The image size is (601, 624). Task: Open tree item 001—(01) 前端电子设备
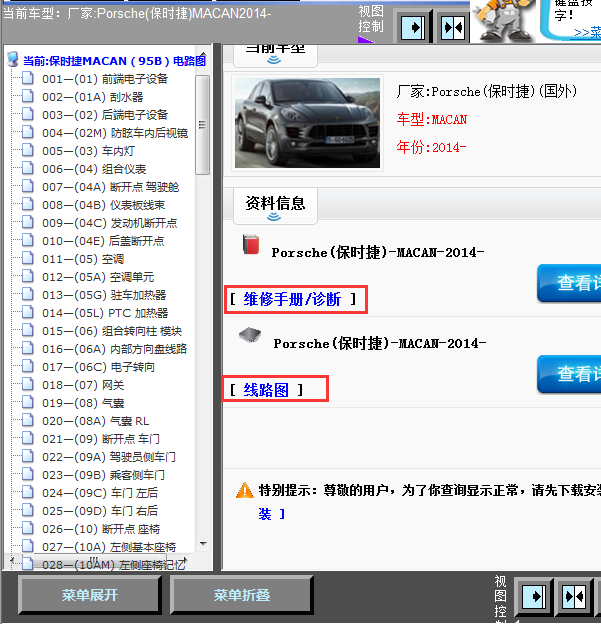pos(105,79)
